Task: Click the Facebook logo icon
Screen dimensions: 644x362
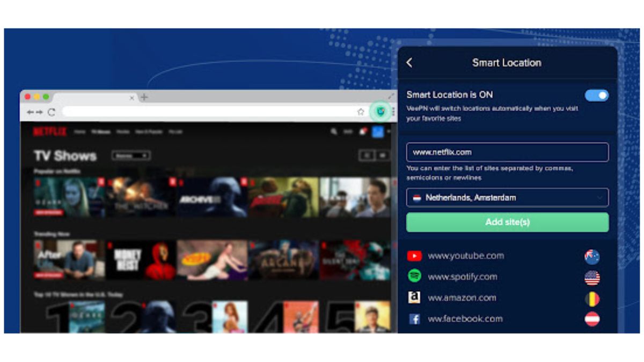Action: pyautogui.click(x=414, y=319)
